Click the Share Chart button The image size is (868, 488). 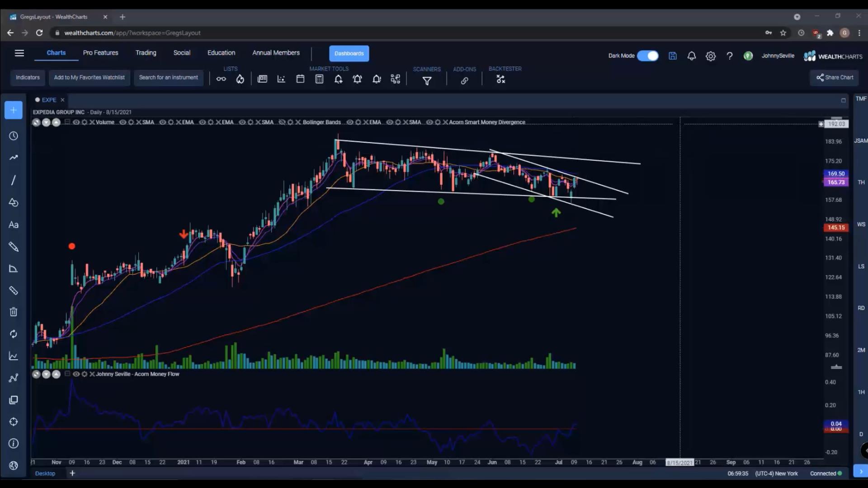click(835, 78)
